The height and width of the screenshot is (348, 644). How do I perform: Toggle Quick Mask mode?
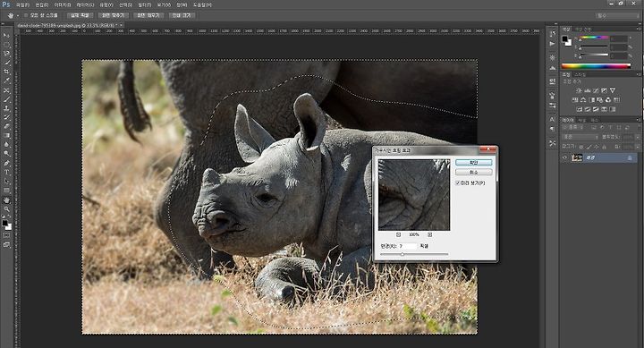[6, 235]
